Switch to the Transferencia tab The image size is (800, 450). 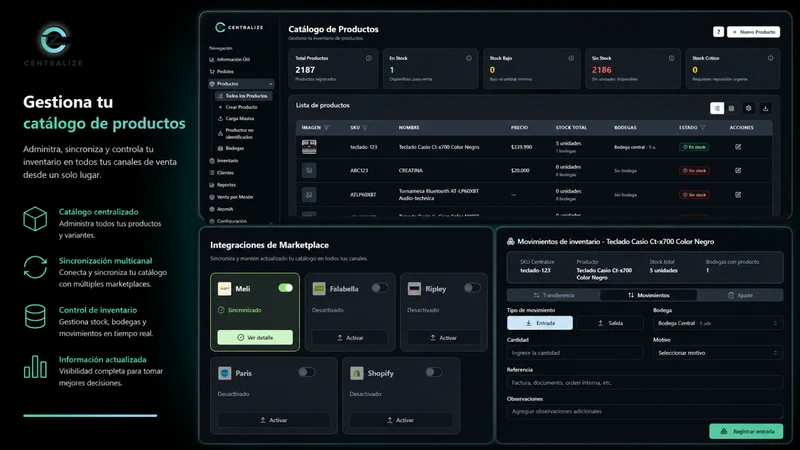coord(554,295)
